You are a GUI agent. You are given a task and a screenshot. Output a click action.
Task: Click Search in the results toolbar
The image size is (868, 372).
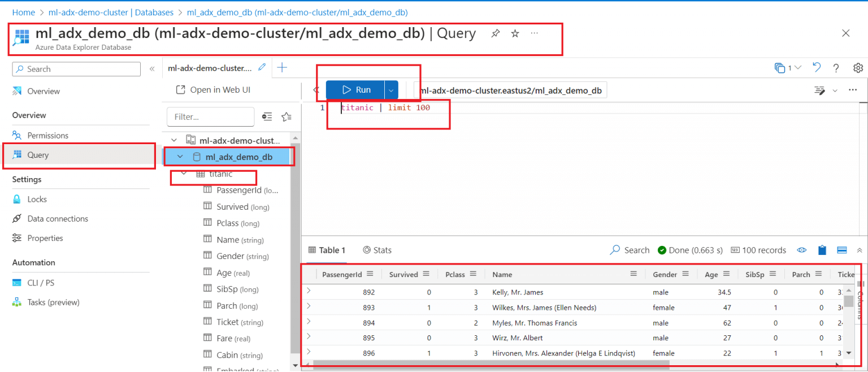(630, 250)
